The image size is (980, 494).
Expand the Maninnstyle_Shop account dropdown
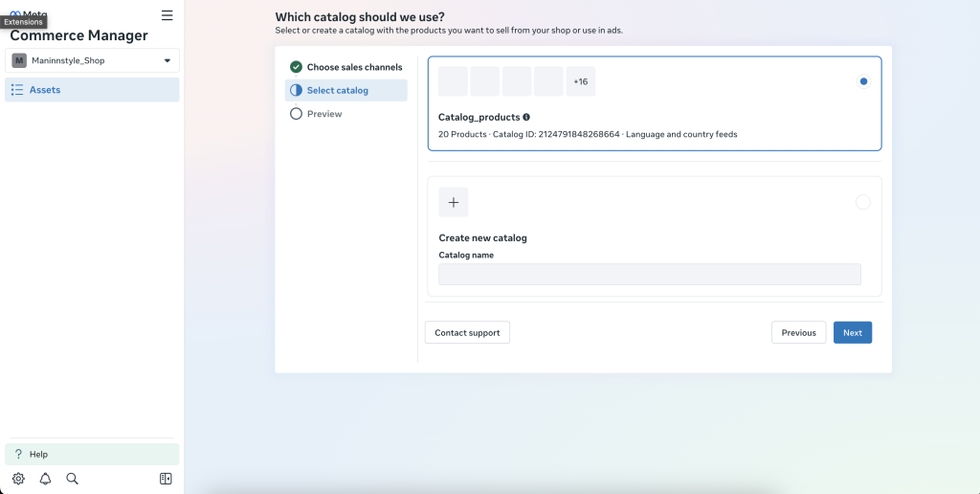92,60
